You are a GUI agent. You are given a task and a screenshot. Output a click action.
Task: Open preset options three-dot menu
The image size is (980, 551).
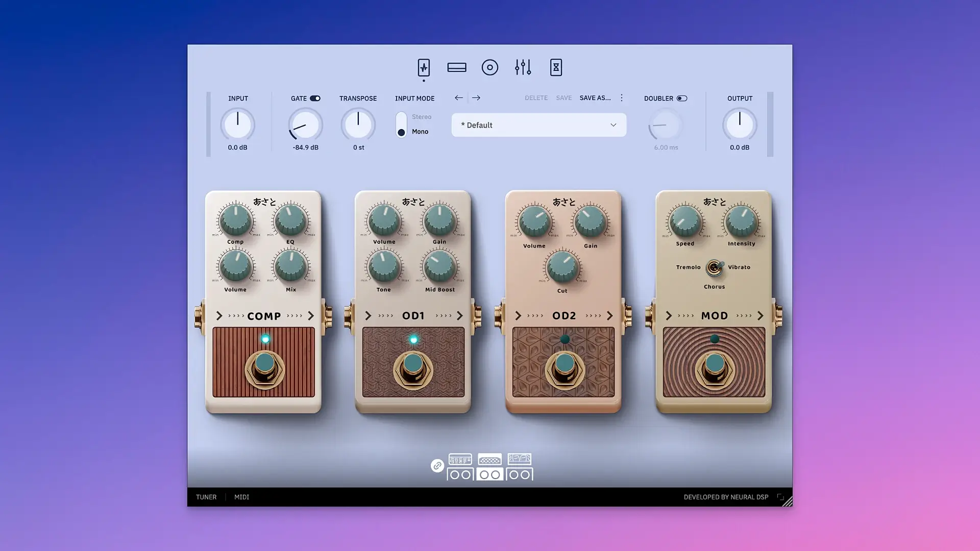coord(622,98)
